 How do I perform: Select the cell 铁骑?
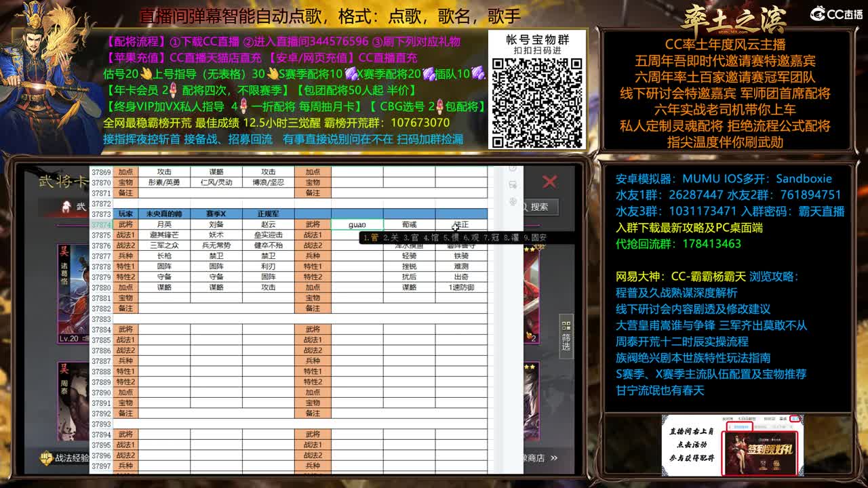point(461,256)
